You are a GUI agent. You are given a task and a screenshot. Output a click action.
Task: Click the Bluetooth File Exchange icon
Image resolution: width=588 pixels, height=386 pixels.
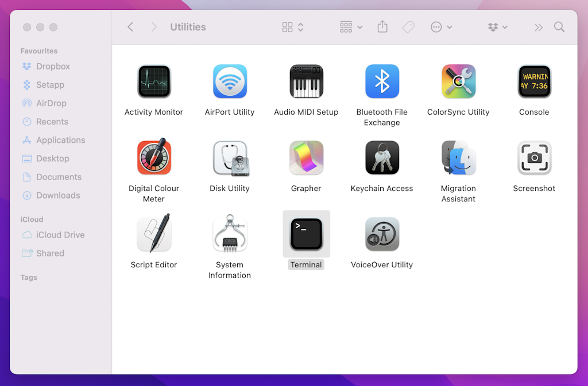(x=382, y=81)
